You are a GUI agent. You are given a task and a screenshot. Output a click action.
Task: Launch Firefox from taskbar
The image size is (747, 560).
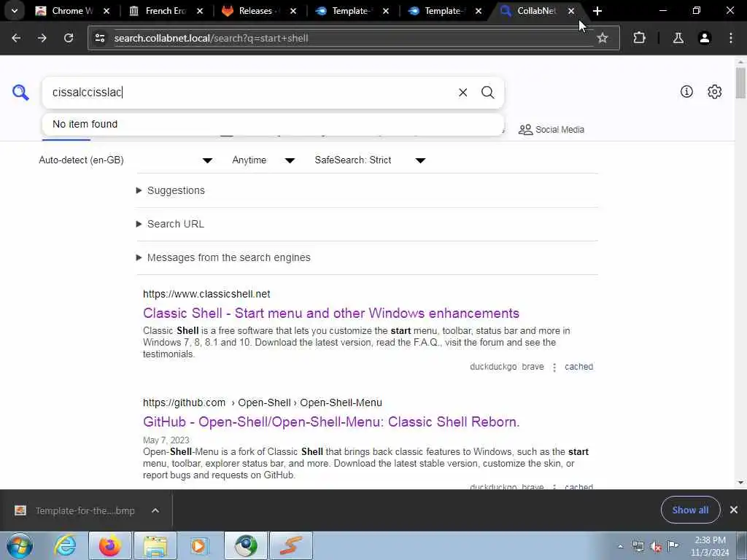point(109,545)
